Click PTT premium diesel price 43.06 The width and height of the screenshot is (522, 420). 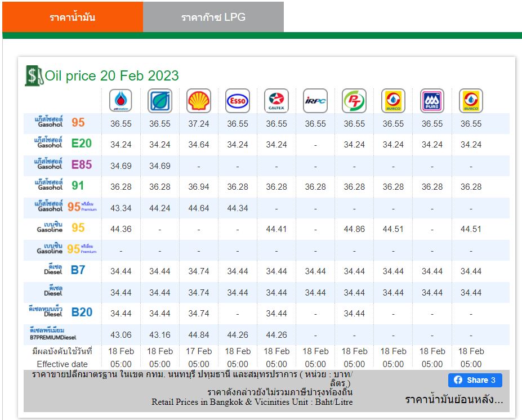click(x=121, y=335)
